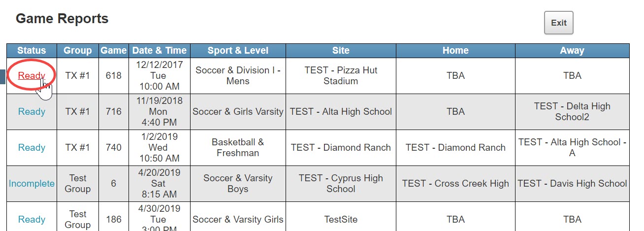Open the Ready report for game 186
The image size is (644, 231).
click(x=32, y=220)
